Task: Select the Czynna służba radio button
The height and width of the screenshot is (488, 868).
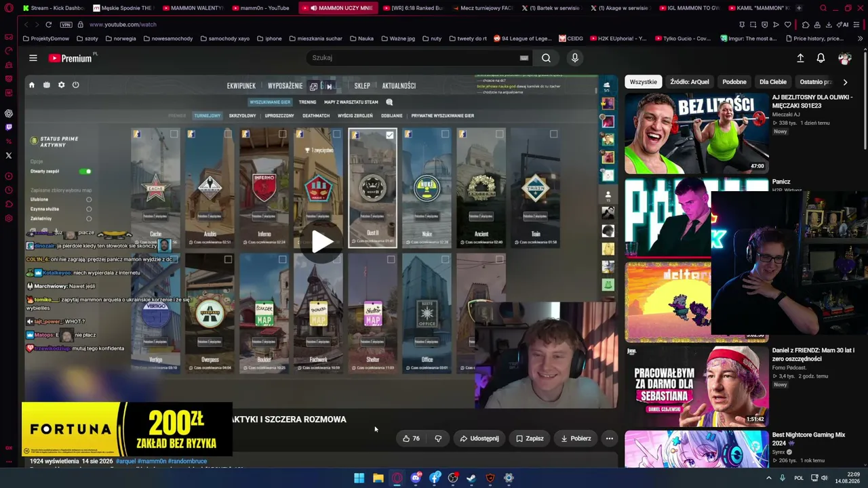Action: tap(89, 209)
